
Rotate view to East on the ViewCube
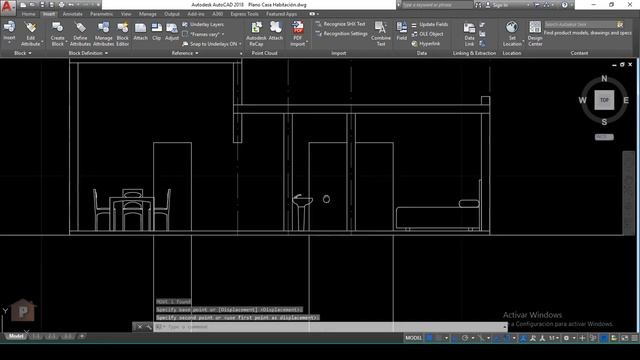[x=626, y=100]
